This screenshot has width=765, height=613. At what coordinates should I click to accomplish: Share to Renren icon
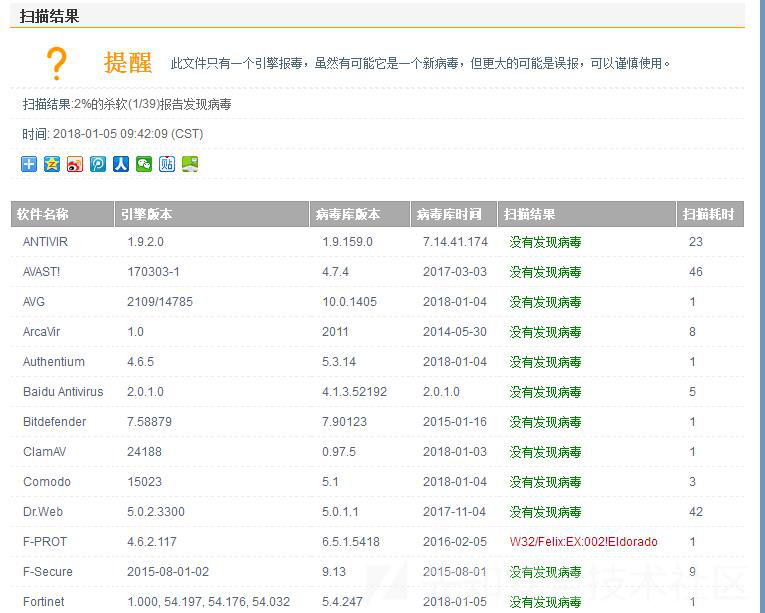click(121, 164)
